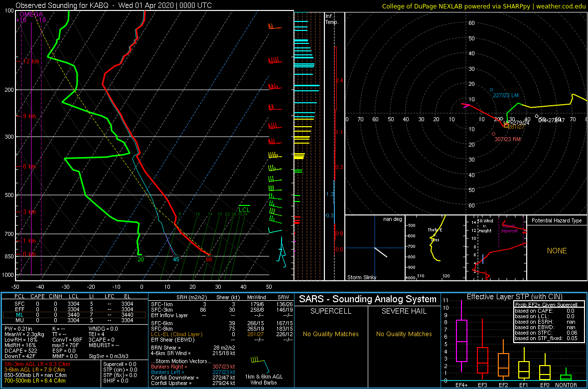Click No Quality Matches under SUPERCELL
Viewport: 588px width, 389px height.
point(330,334)
